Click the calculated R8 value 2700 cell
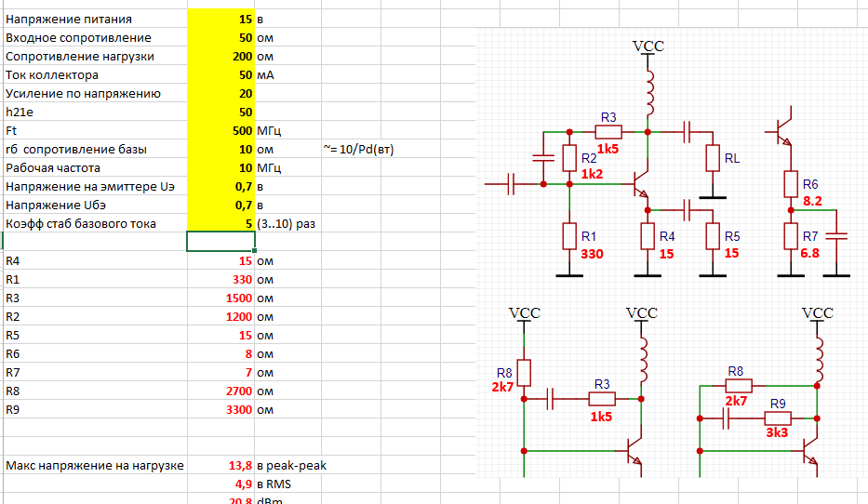This screenshot has height=504, width=868. pyautogui.click(x=220, y=391)
